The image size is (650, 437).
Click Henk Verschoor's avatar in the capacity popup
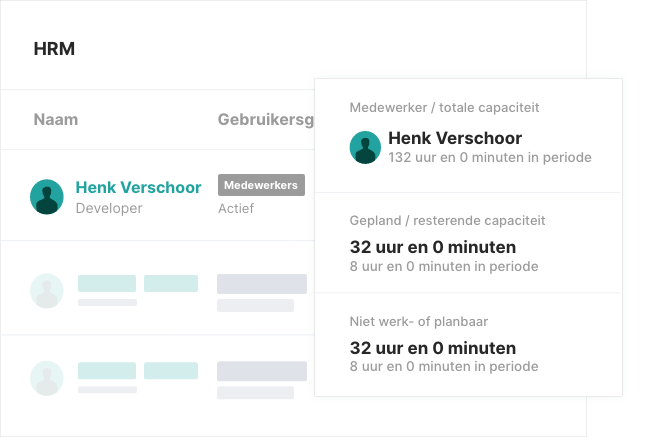click(365, 147)
